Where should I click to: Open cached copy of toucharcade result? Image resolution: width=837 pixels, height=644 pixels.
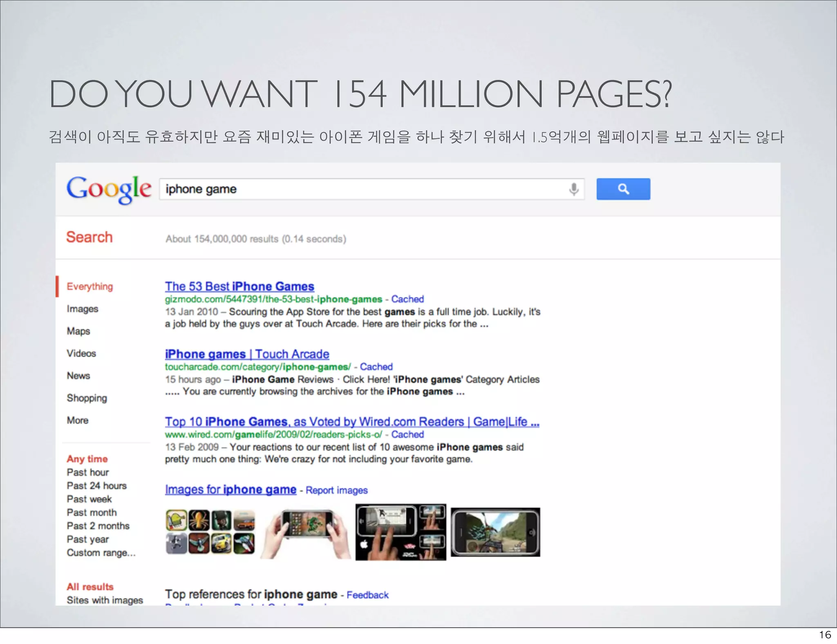pyautogui.click(x=376, y=367)
